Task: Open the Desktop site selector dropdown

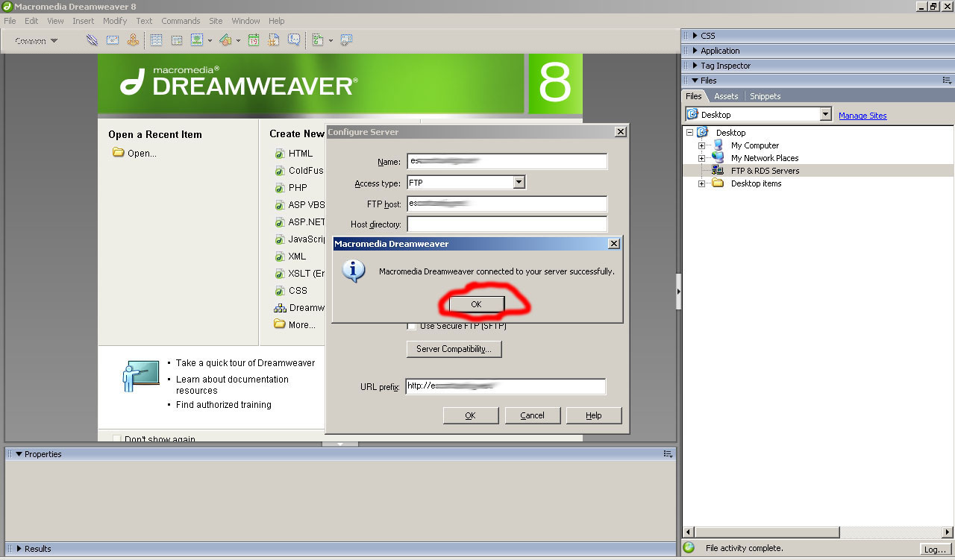Action: (x=825, y=115)
